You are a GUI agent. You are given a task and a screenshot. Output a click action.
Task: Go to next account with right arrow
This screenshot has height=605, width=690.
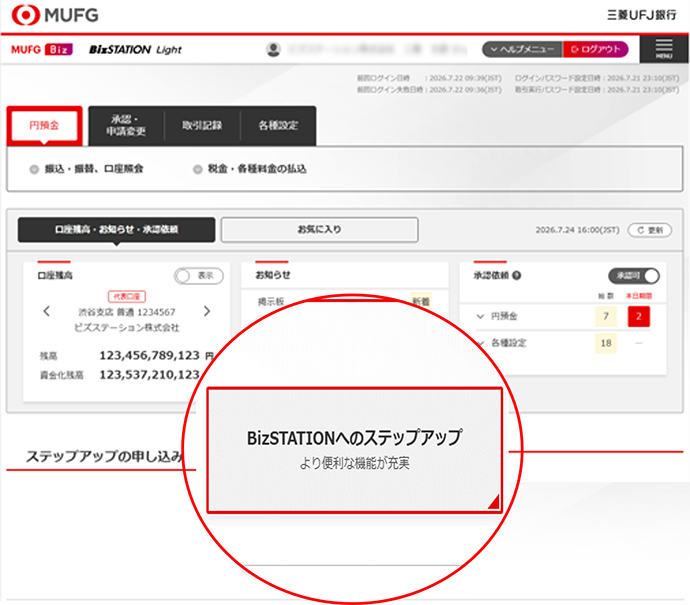[x=207, y=311]
